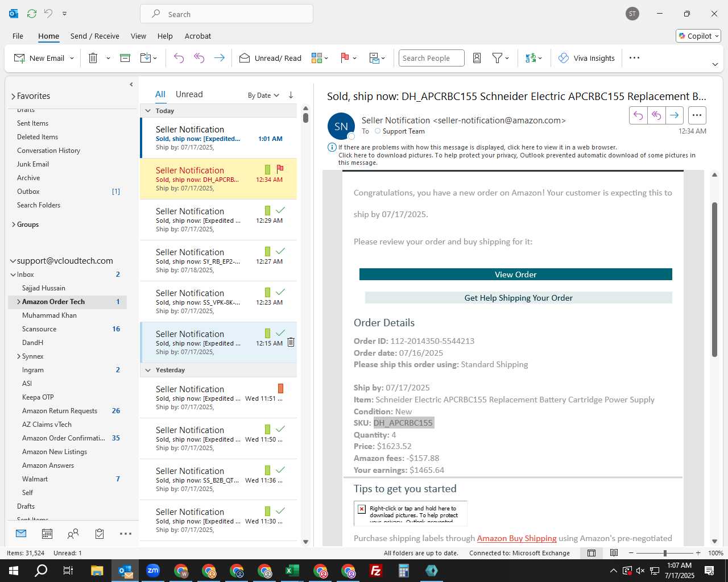Toggle the red flag on 12:34 AM message
The height and width of the screenshot is (582, 728).
coord(280,169)
